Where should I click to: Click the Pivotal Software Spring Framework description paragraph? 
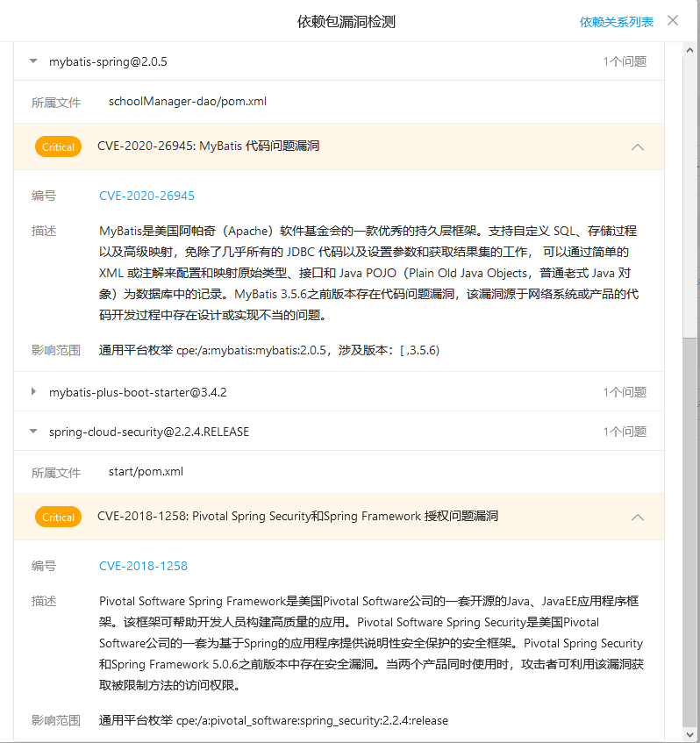click(371, 643)
